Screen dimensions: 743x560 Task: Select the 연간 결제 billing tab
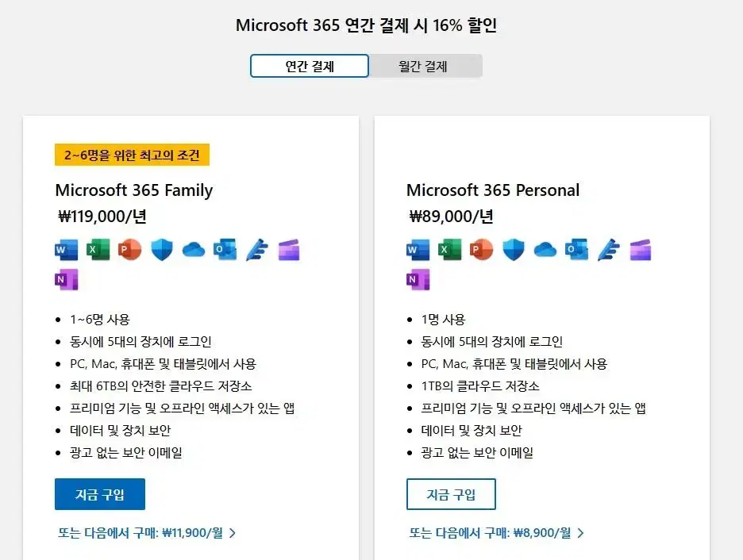[x=310, y=66]
